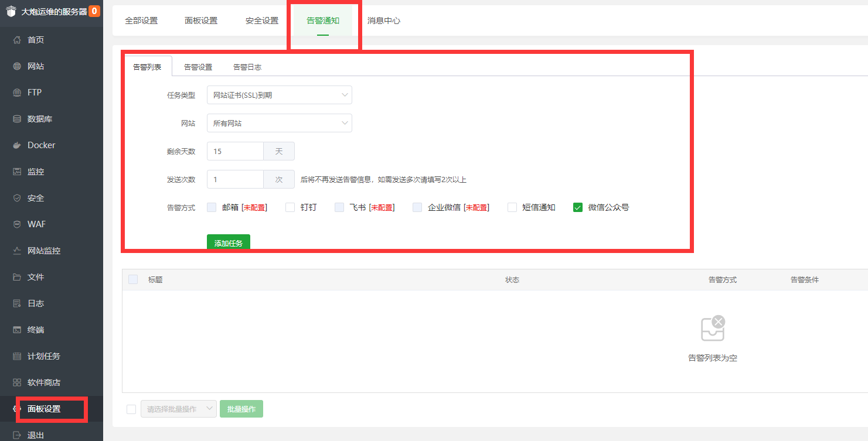This screenshot has width=868, height=441.
Task: Switch to 面板设置 top tab
Action: point(201,20)
